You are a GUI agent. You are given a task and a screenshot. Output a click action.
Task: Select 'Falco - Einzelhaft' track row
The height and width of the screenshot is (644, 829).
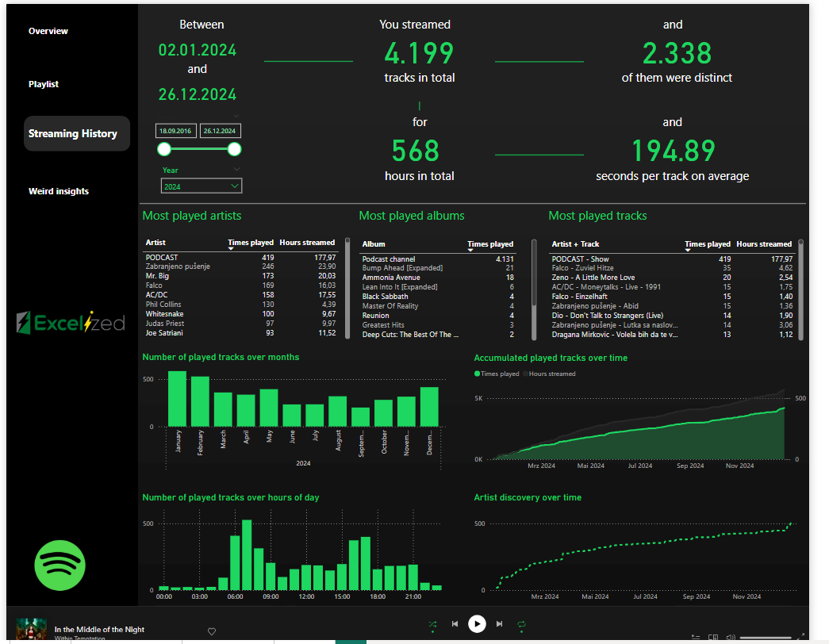click(x=672, y=297)
